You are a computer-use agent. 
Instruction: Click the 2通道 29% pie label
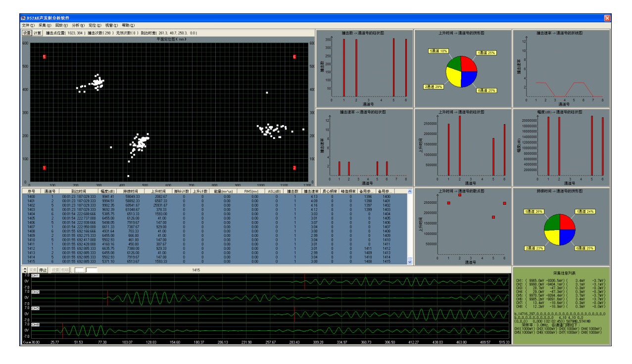coord(433,87)
